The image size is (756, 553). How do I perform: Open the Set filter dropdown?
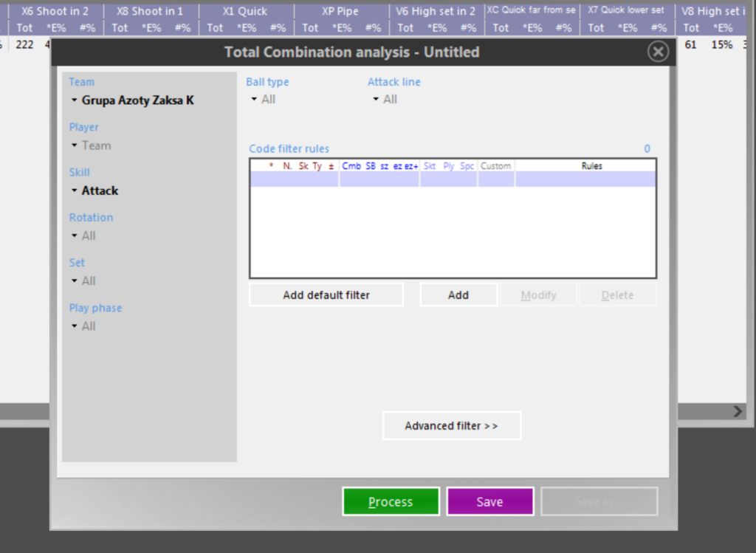[x=83, y=281]
